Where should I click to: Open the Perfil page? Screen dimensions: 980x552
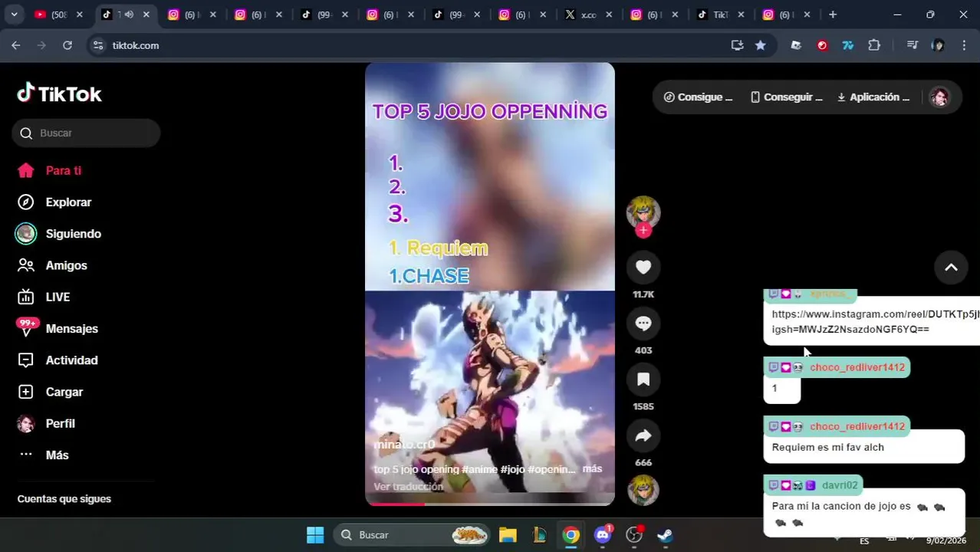point(48,423)
